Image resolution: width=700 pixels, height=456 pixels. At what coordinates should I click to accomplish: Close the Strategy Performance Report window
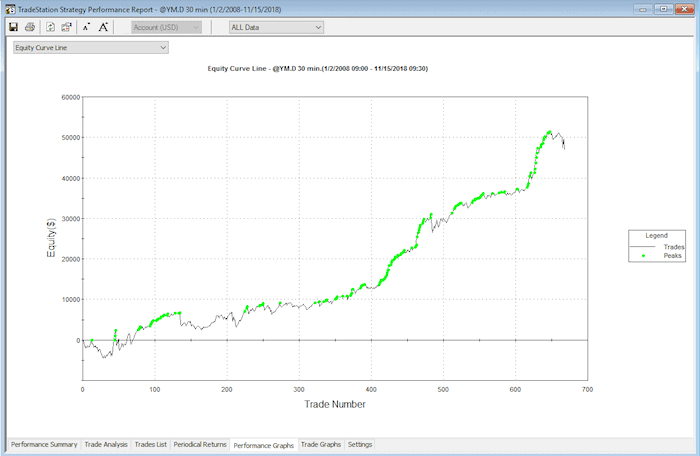coord(684,9)
